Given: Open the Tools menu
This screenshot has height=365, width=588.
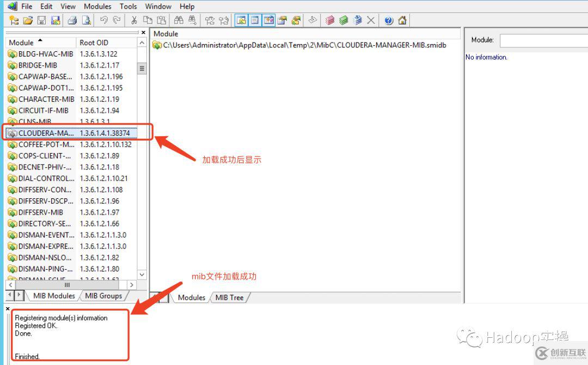Looking at the screenshot, I should click(x=128, y=7).
